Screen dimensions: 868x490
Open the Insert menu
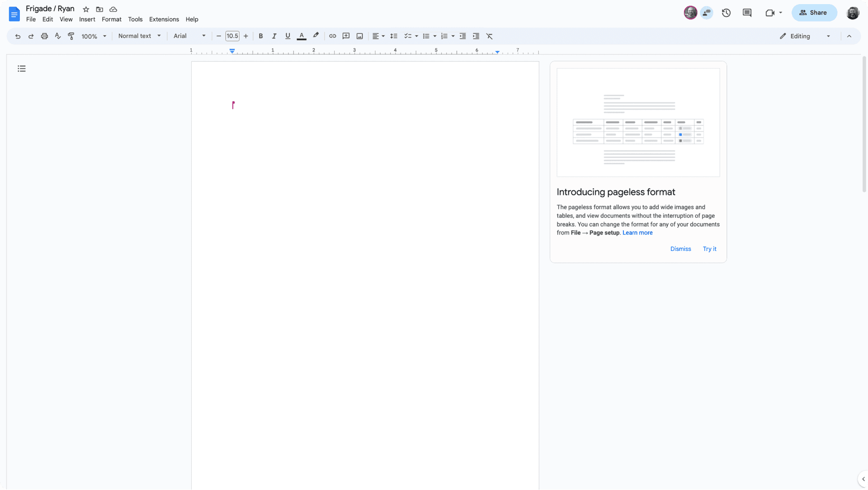click(87, 19)
